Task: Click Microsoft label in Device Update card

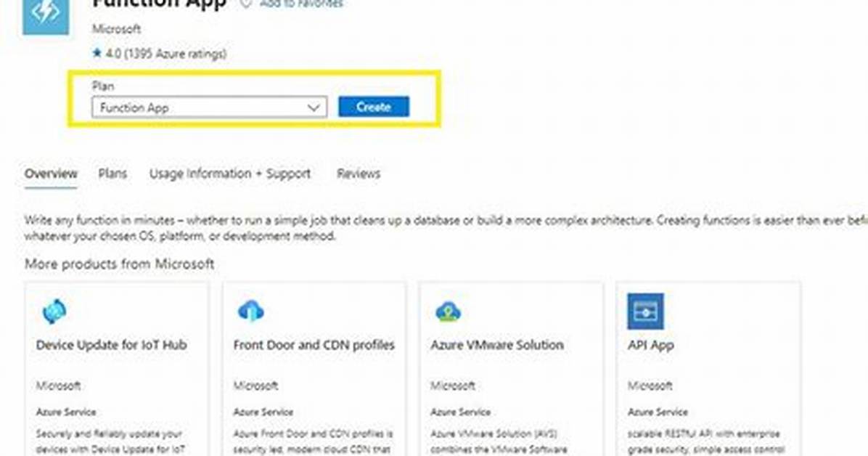Action: (58, 386)
